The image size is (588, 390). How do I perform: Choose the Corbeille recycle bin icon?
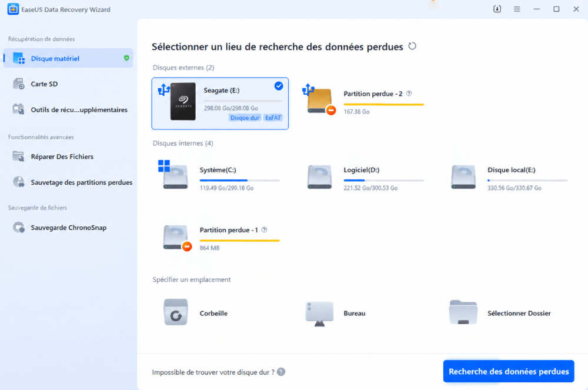pyautogui.click(x=175, y=312)
